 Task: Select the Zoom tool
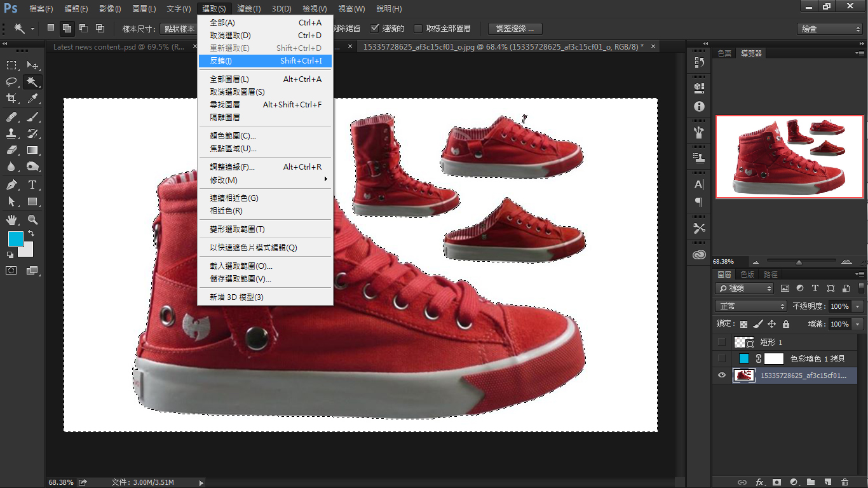[32, 220]
